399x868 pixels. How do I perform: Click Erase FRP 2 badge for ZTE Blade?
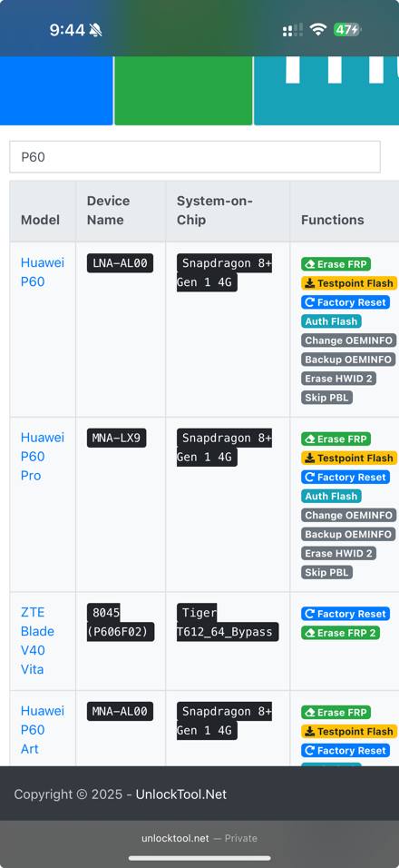point(340,633)
